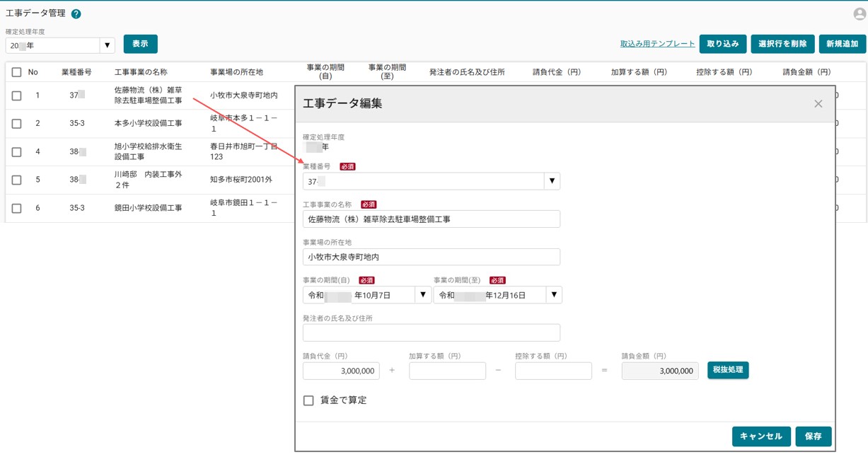The image size is (868, 457).
Task: Click the 工事事業の名称 column header
Action: point(141,72)
